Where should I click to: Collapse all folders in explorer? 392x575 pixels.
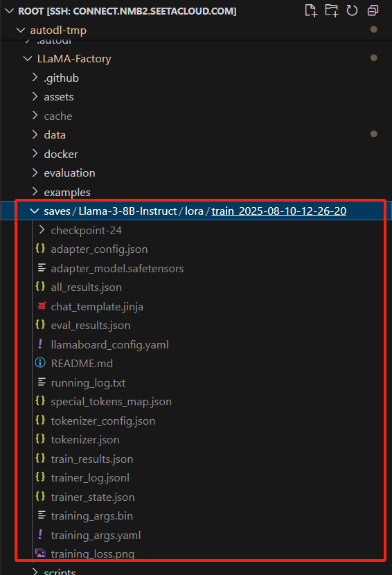coord(373,10)
